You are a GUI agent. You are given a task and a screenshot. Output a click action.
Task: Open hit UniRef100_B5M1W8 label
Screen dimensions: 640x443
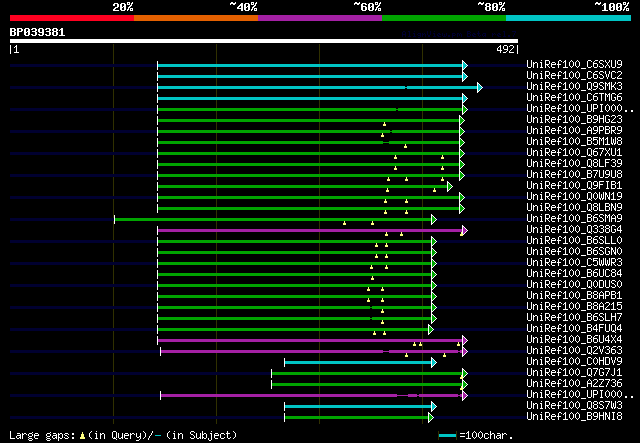click(x=574, y=142)
